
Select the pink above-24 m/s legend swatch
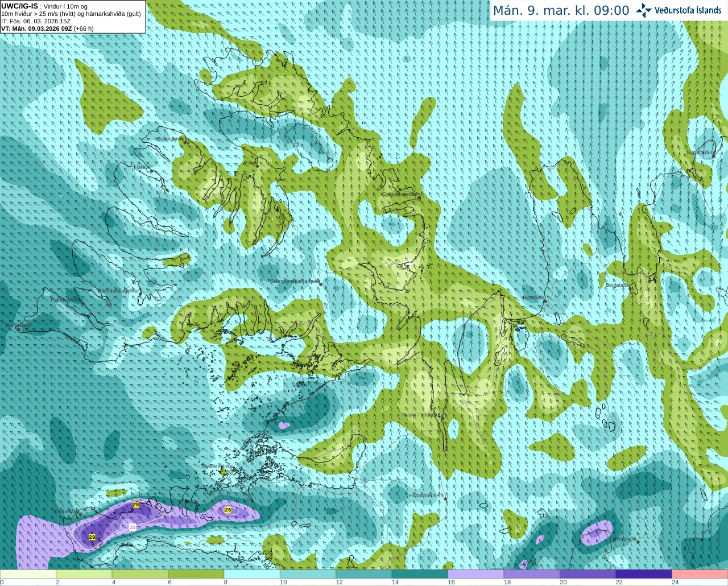pyautogui.click(x=700, y=573)
